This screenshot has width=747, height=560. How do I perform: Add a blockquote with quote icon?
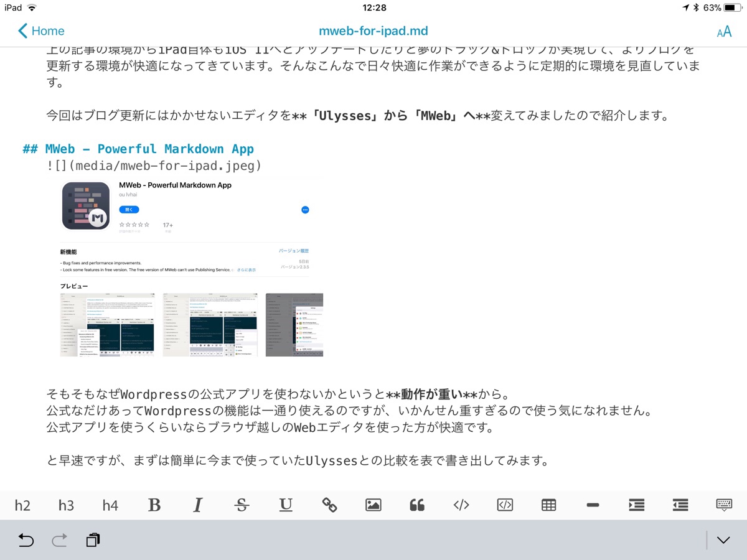pyautogui.click(x=417, y=505)
